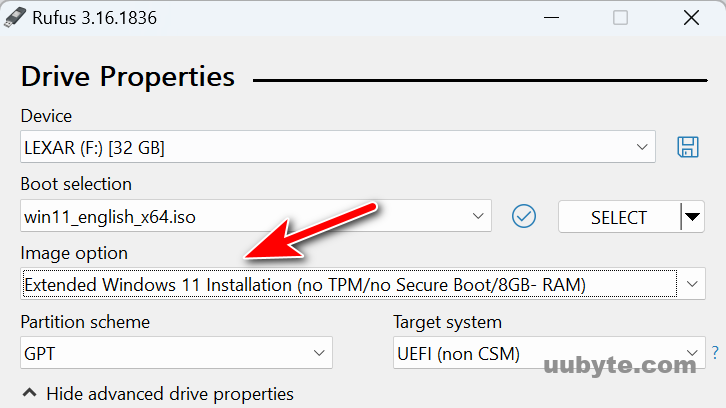Click the blue checkmark checksum icon
Screen dimensions: 726x408
tap(524, 216)
